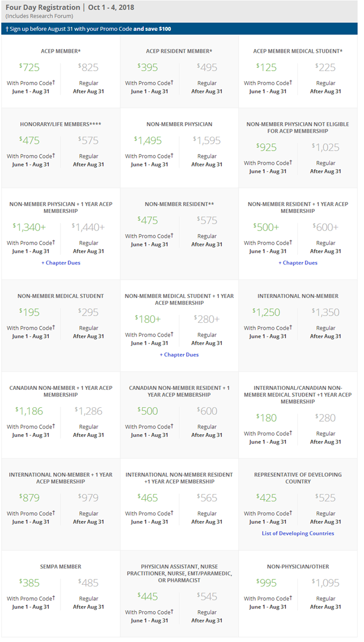
Task: Select International Non-Member Resident $465 price
Action: tap(148, 497)
